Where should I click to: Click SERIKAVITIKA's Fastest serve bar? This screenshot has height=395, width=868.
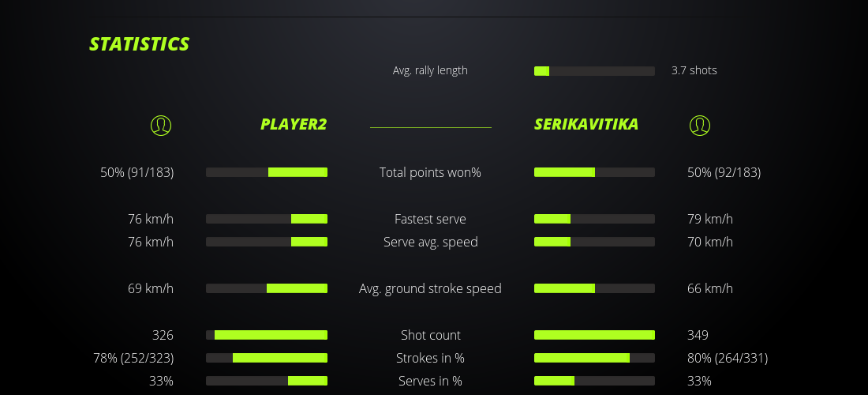[x=594, y=219]
